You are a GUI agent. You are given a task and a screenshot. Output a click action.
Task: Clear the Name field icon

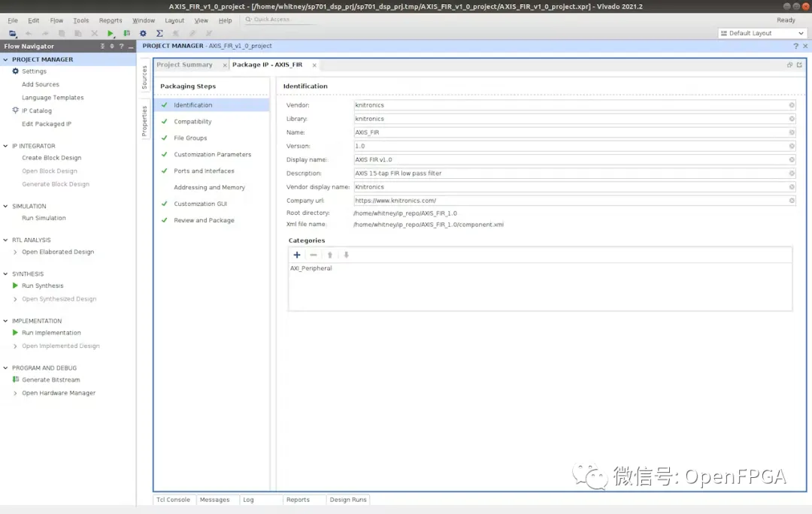point(792,132)
